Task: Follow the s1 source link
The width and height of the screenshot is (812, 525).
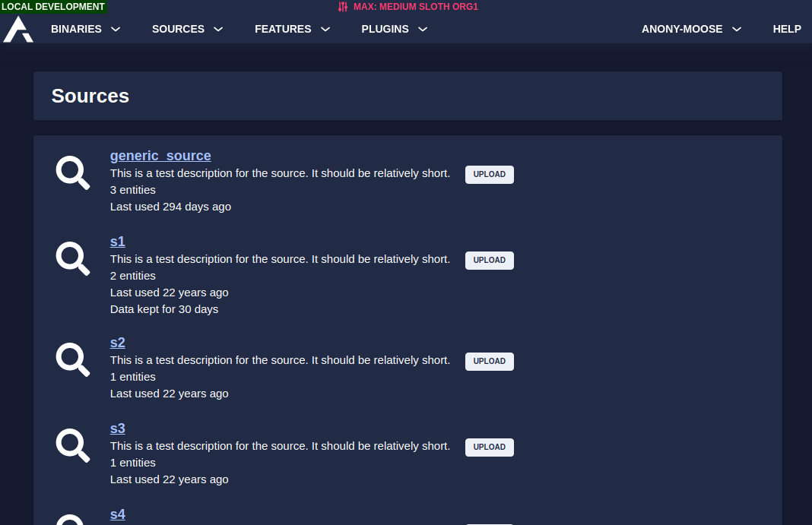Action: [117, 242]
